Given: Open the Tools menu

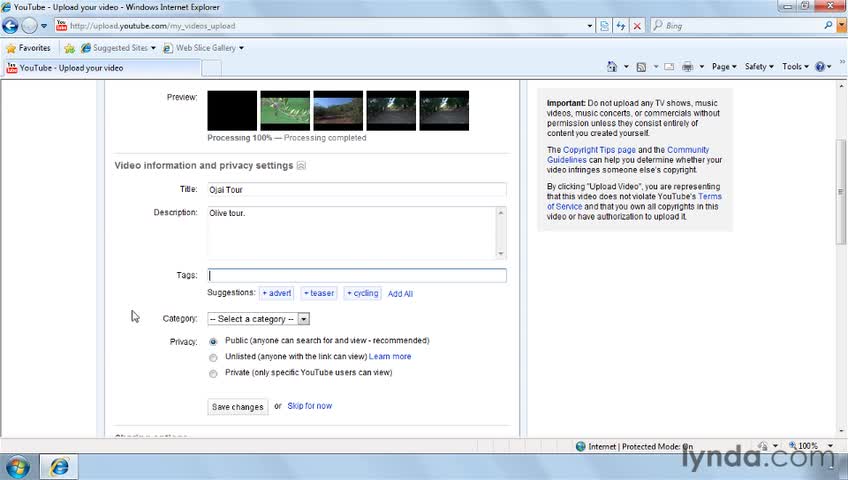Looking at the screenshot, I should click(x=795, y=66).
